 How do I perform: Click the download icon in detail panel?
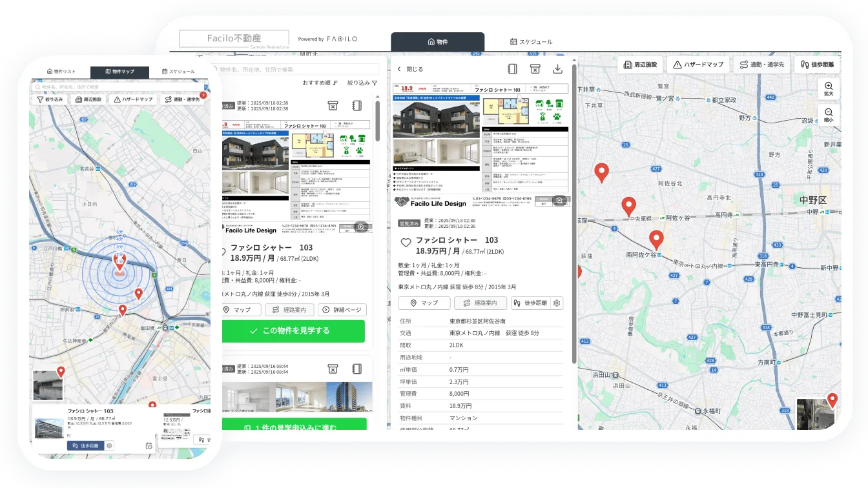pos(558,69)
